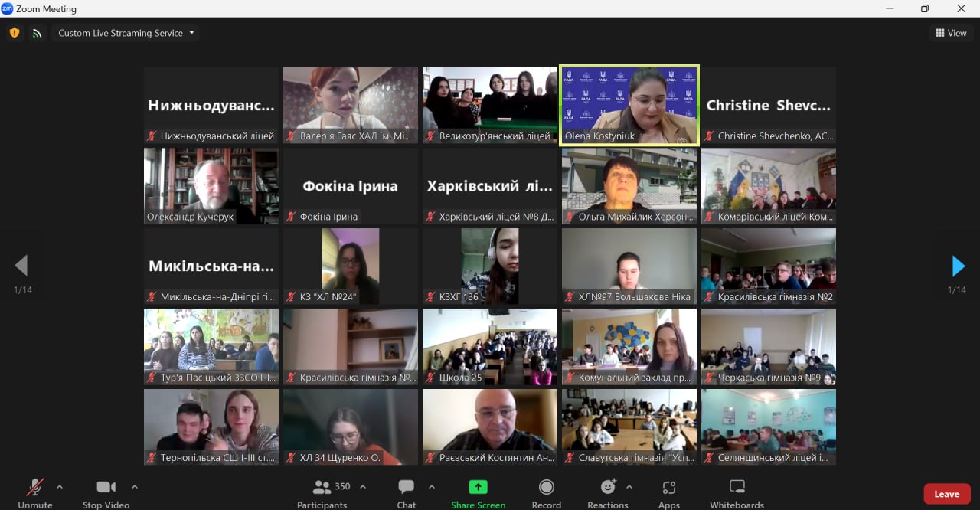Expand the Participants options arrow

[363, 487]
